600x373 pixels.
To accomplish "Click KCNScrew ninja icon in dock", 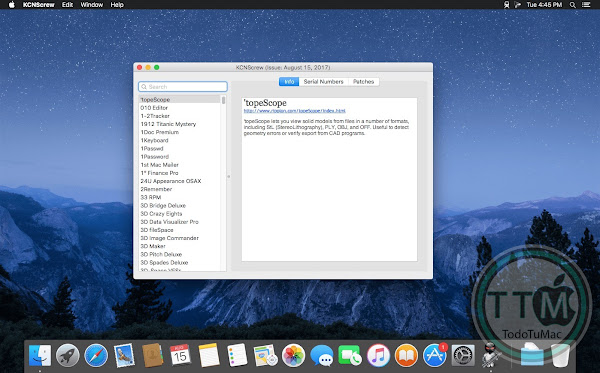I will [491, 355].
